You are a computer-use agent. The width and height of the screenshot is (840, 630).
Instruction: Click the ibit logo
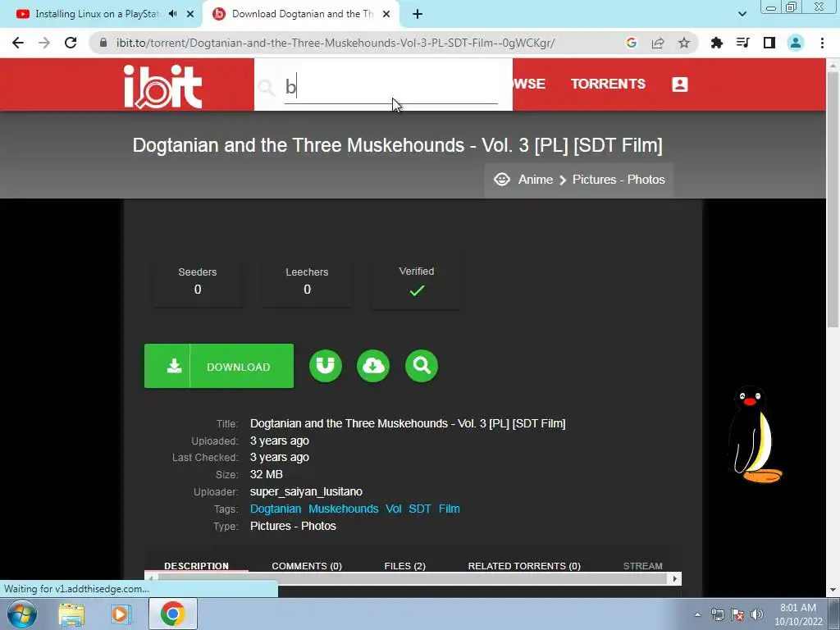click(163, 86)
